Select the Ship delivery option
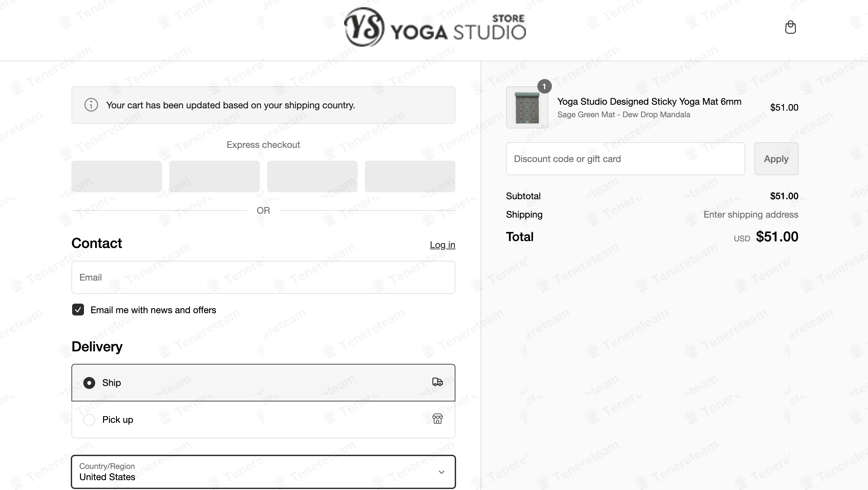Image resolution: width=868 pixels, height=490 pixels. (89, 383)
